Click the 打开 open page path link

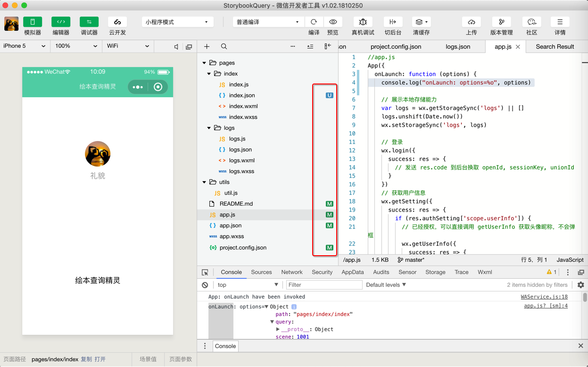pos(100,359)
